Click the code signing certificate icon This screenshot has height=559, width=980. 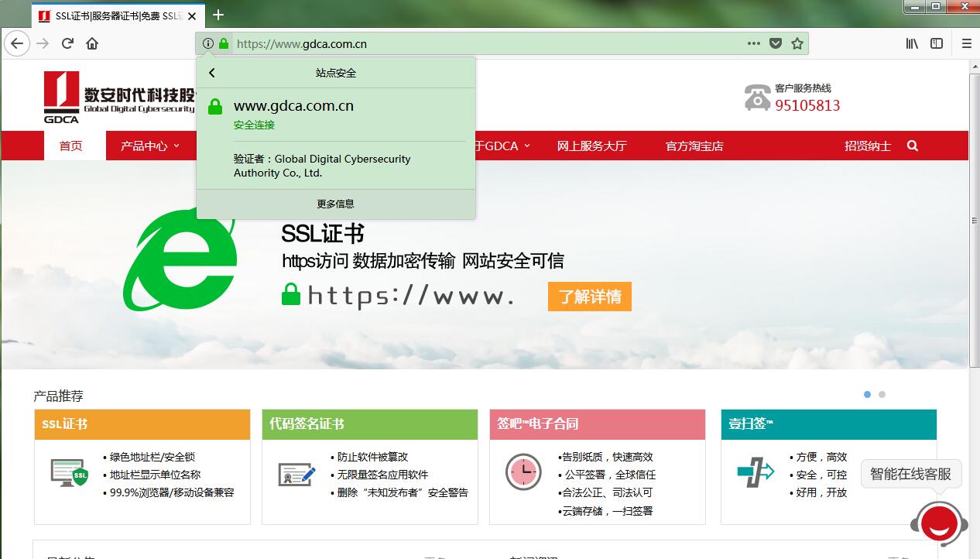tap(297, 473)
